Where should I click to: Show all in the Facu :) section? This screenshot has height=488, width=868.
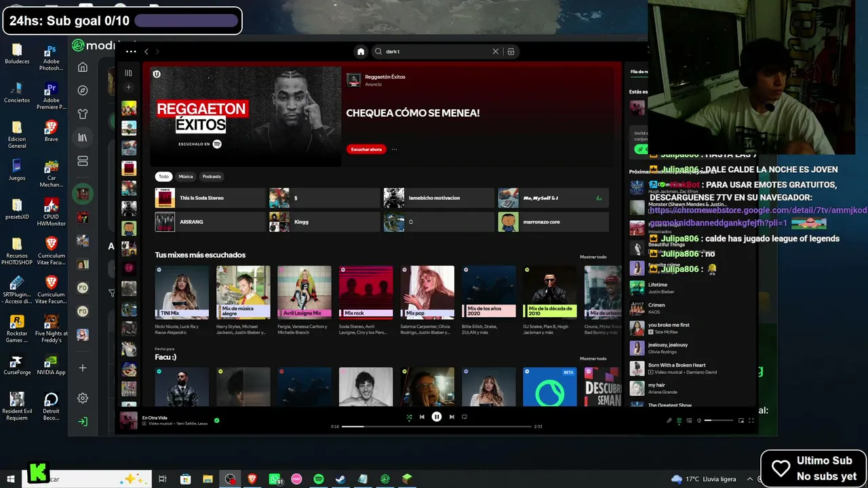[593, 359]
